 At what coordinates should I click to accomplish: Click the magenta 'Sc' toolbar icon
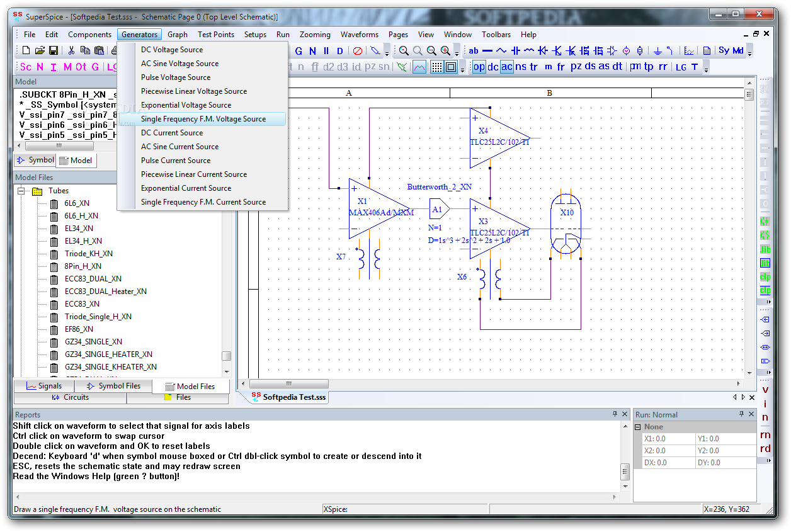tap(26, 67)
